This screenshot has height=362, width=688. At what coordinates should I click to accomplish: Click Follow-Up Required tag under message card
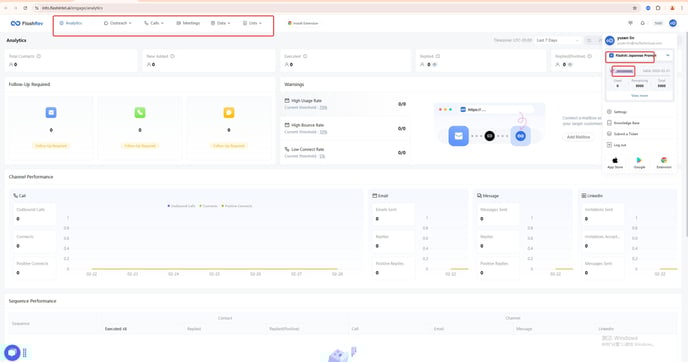229,146
